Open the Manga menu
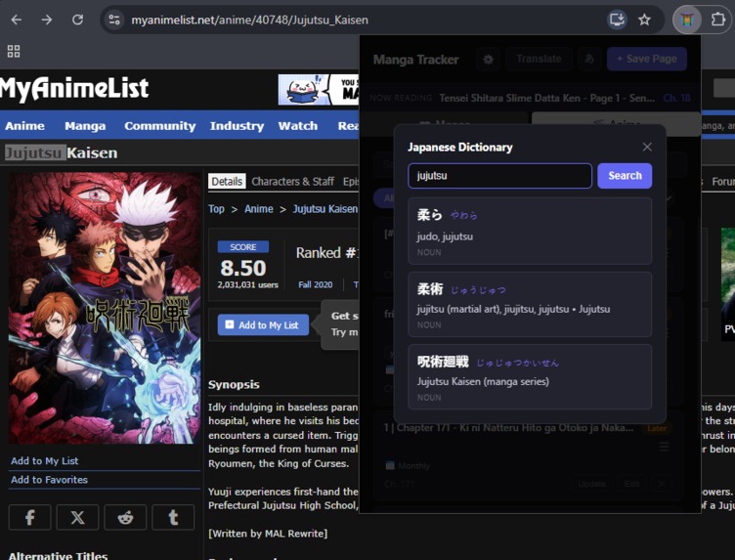The width and height of the screenshot is (735, 560). [x=85, y=126]
